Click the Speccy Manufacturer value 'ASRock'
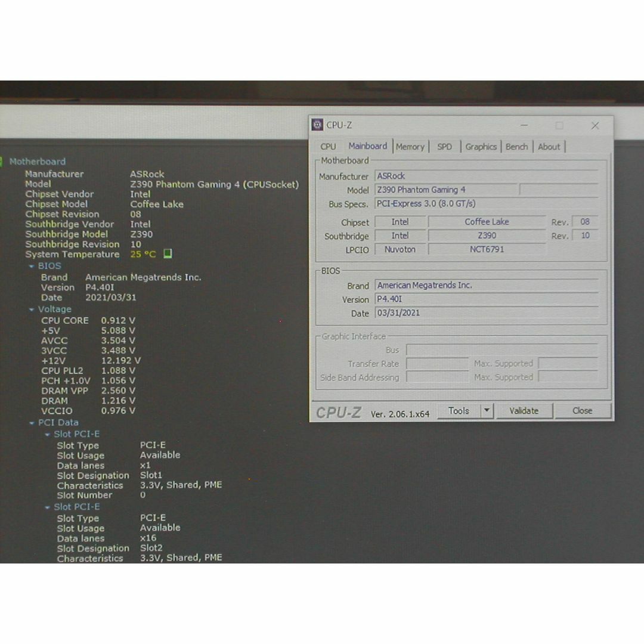The height and width of the screenshot is (644, 644). tap(147, 174)
